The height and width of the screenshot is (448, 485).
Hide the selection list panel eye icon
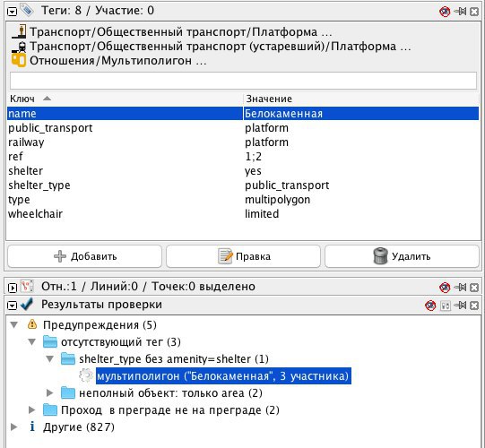click(445, 288)
